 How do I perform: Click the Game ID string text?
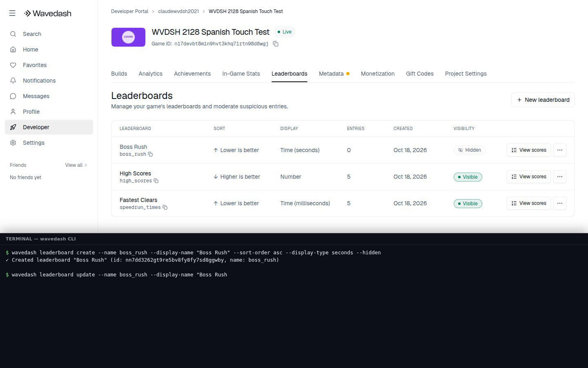(x=221, y=44)
